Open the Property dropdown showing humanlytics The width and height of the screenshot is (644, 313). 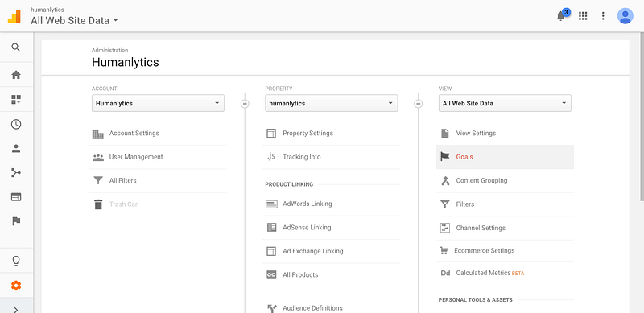pyautogui.click(x=332, y=103)
